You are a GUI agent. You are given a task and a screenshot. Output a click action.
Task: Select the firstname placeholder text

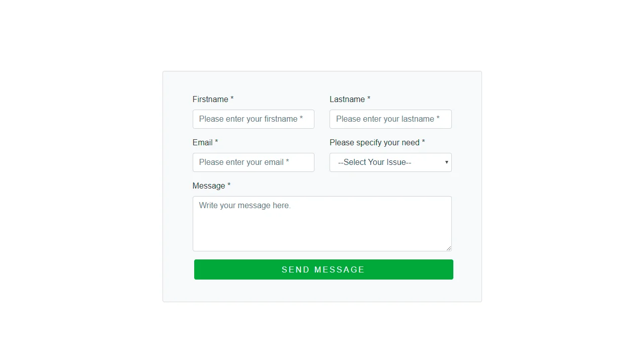click(251, 119)
